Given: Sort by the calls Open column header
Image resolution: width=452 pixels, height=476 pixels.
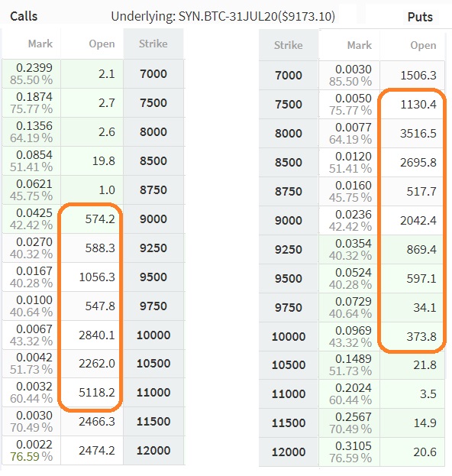Looking at the screenshot, I should point(102,44).
